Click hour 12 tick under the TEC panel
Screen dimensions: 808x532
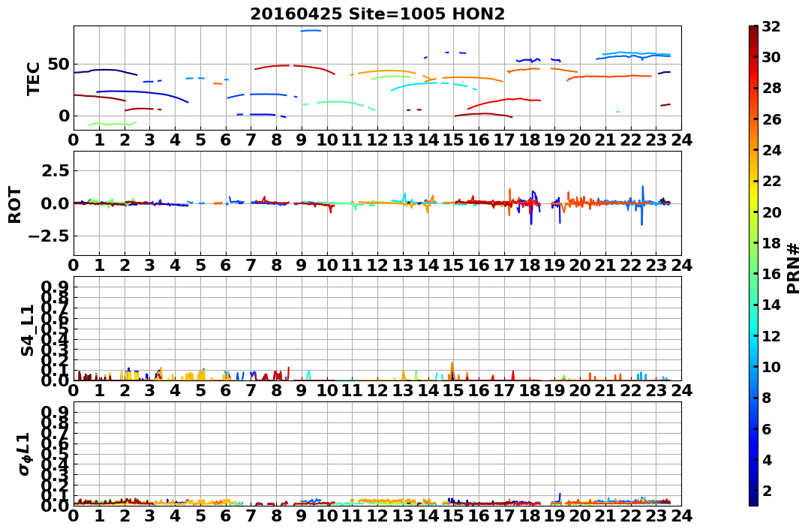click(x=377, y=140)
